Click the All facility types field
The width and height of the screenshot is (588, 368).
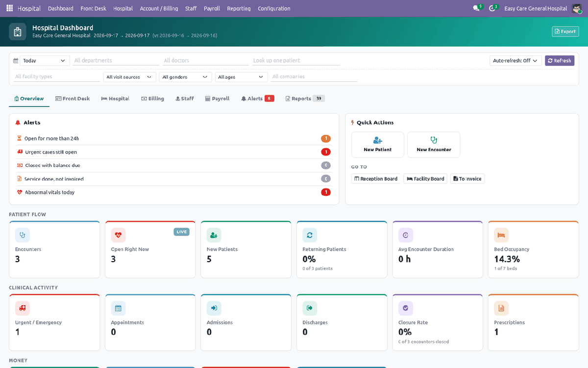(57, 77)
